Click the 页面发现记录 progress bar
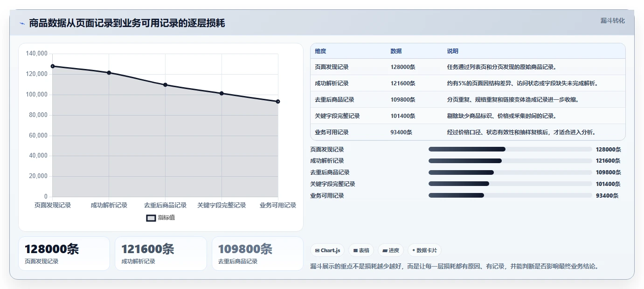Viewport: 644px width, 289px height. tap(510, 149)
